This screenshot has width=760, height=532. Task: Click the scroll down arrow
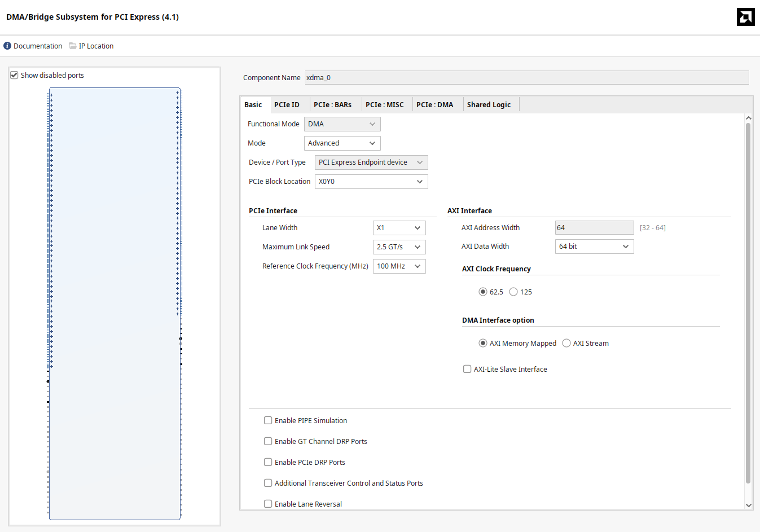(x=749, y=505)
